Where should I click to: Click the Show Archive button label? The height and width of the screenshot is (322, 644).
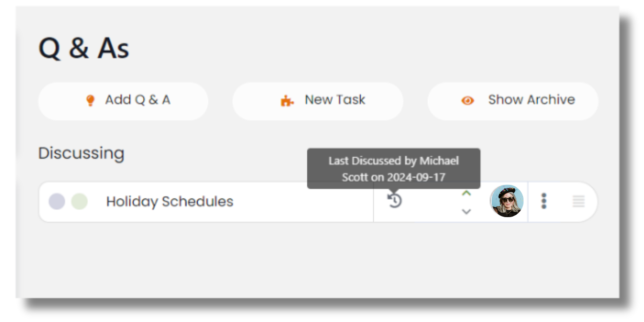pyautogui.click(x=531, y=100)
